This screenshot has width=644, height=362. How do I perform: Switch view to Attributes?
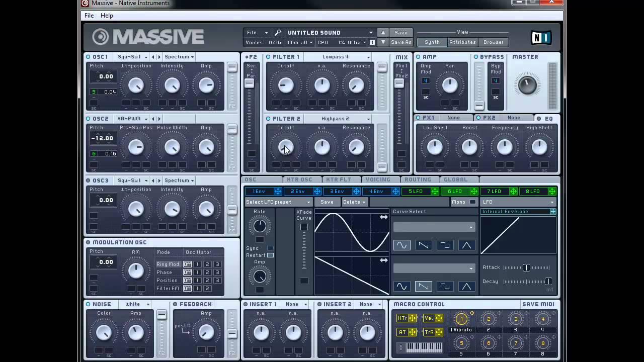[462, 42]
